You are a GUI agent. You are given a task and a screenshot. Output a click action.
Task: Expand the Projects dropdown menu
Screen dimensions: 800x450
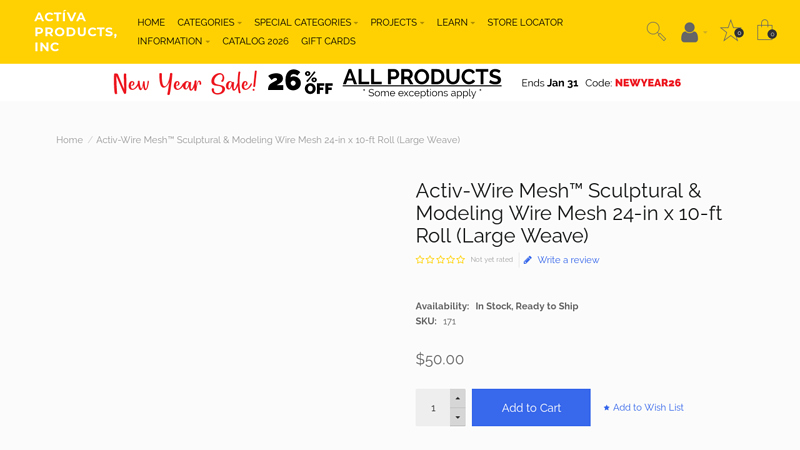click(x=397, y=22)
